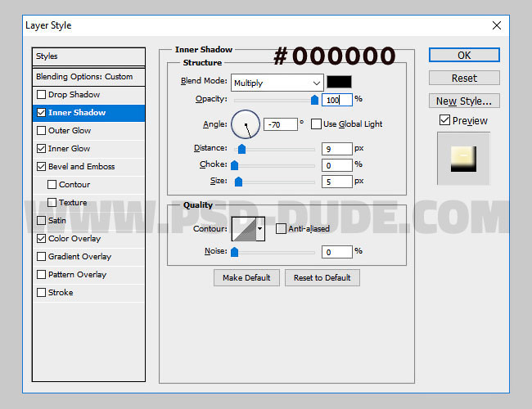Enable the Texture checkbox
Image resolution: width=532 pixels, height=409 pixels.
pyautogui.click(x=52, y=202)
